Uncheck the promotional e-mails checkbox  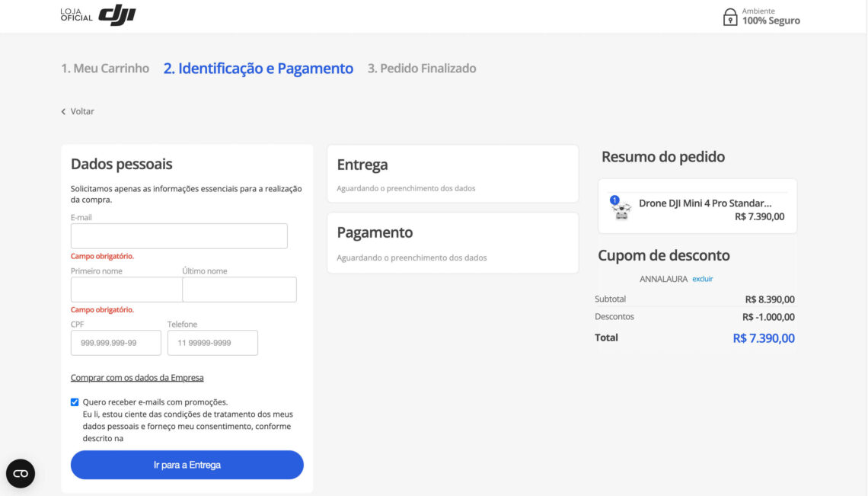pyautogui.click(x=75, y=402)
